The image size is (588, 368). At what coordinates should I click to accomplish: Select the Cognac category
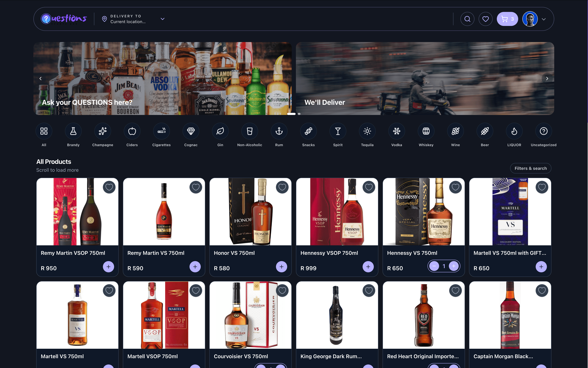191,135
